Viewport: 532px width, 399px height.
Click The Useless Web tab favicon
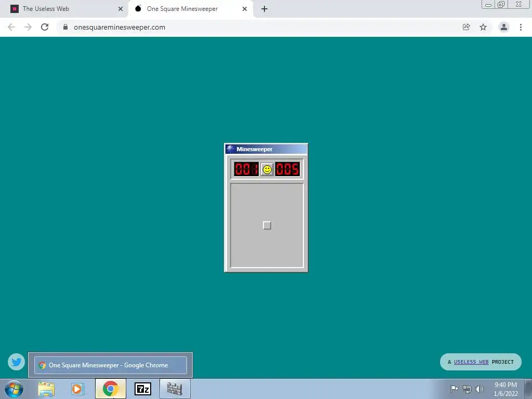[x=14, y=9]
